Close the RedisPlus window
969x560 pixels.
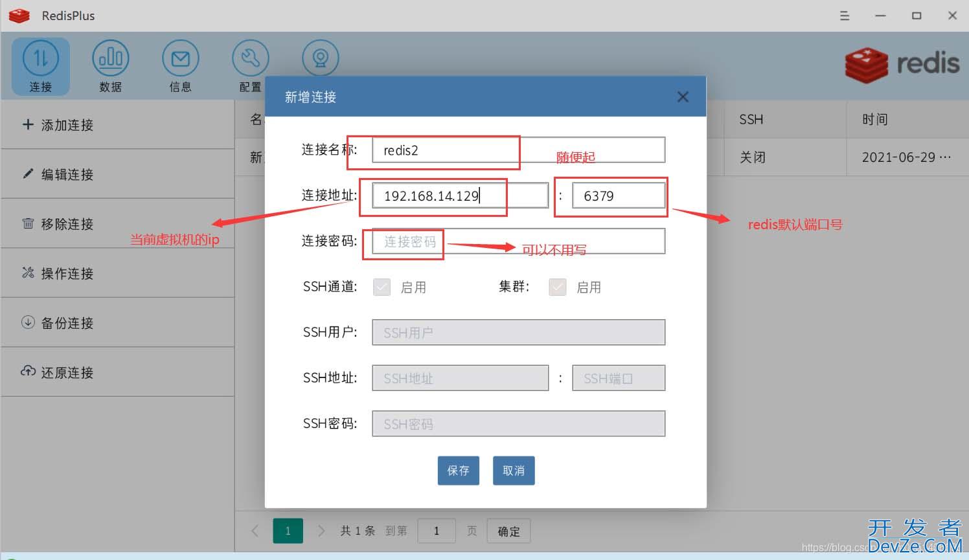[x=952, y=16]
